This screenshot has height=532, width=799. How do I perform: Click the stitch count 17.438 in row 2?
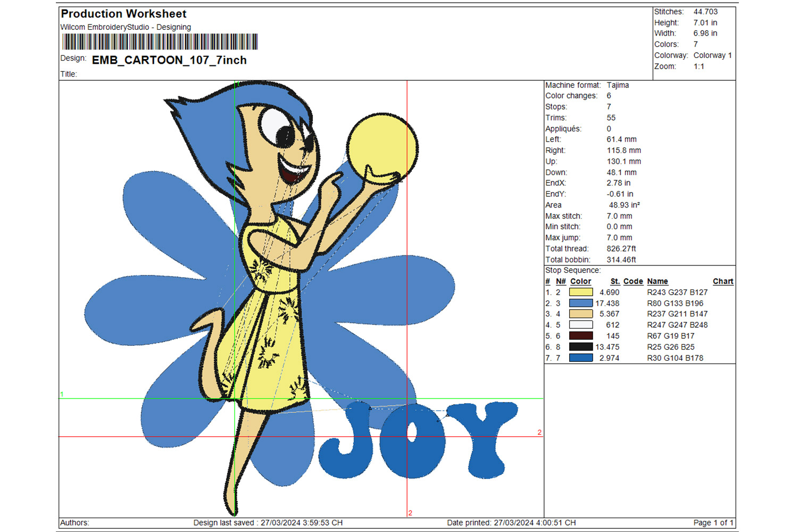coord(607,303)
